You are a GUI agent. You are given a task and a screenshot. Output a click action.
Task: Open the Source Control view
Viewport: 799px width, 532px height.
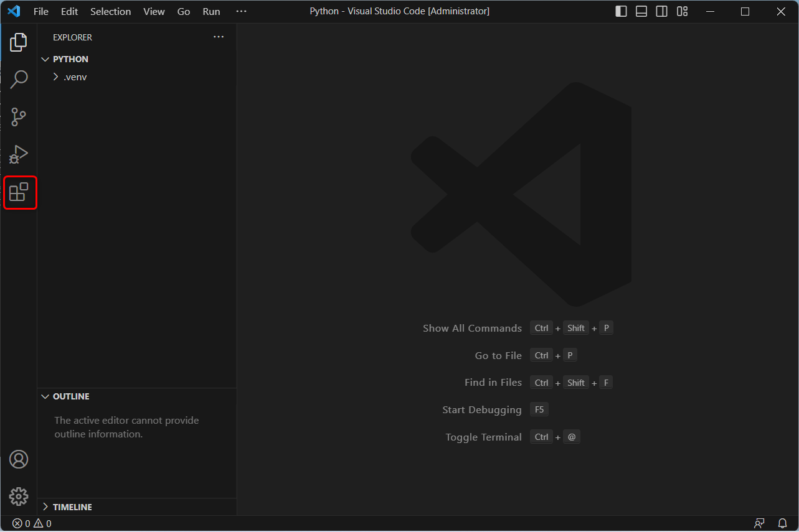[19, 117]
